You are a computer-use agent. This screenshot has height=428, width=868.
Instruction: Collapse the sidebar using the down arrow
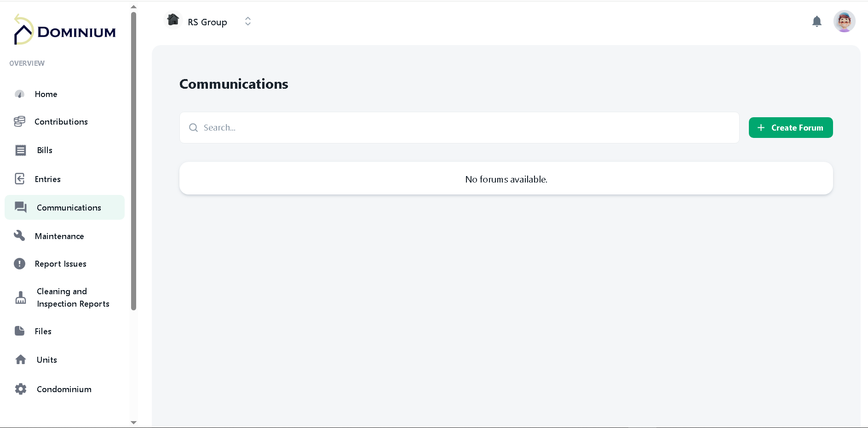pos(133,422)
